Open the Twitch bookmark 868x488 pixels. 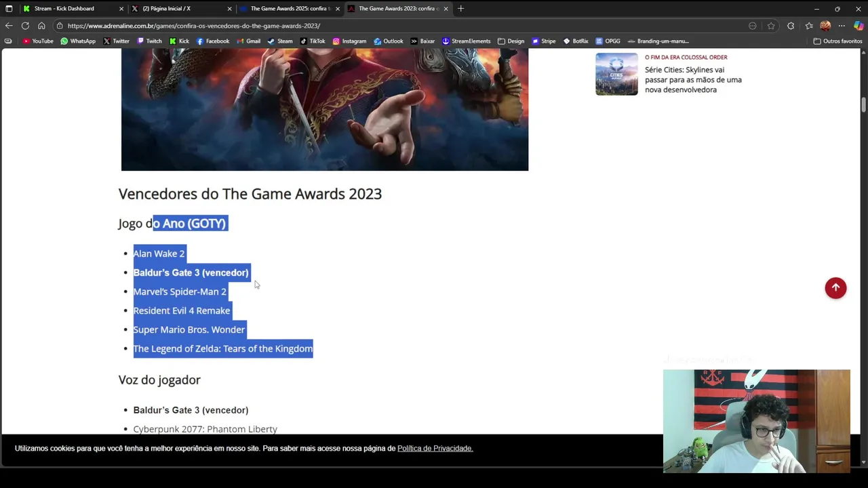point(150,41)
